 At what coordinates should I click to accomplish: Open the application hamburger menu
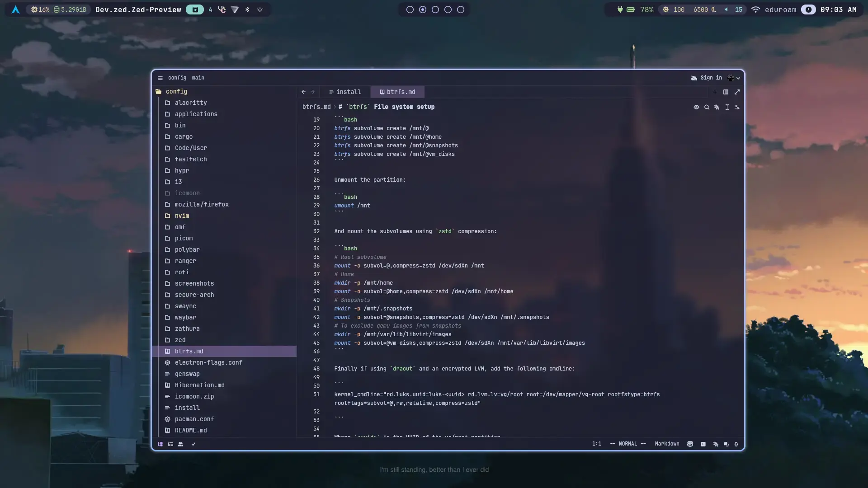(160, 78)
